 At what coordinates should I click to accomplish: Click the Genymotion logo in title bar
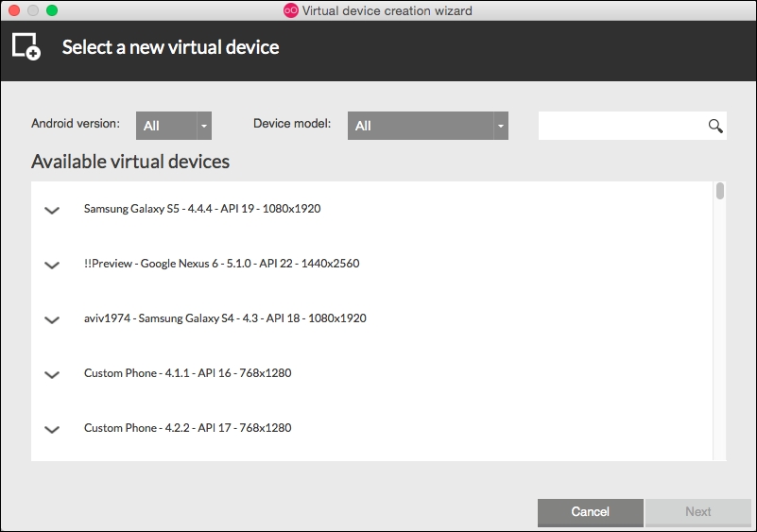[x=291, y=10]
